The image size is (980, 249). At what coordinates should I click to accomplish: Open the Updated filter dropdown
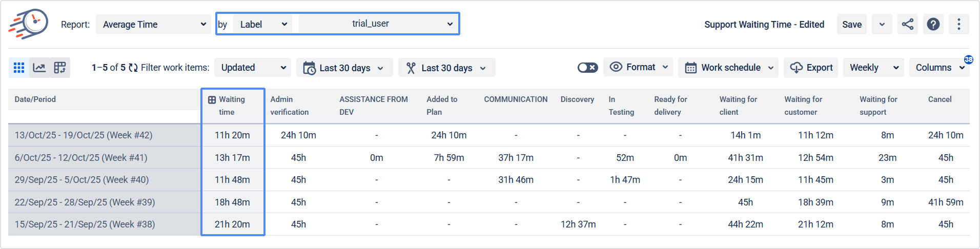click(x=253, y=68)
